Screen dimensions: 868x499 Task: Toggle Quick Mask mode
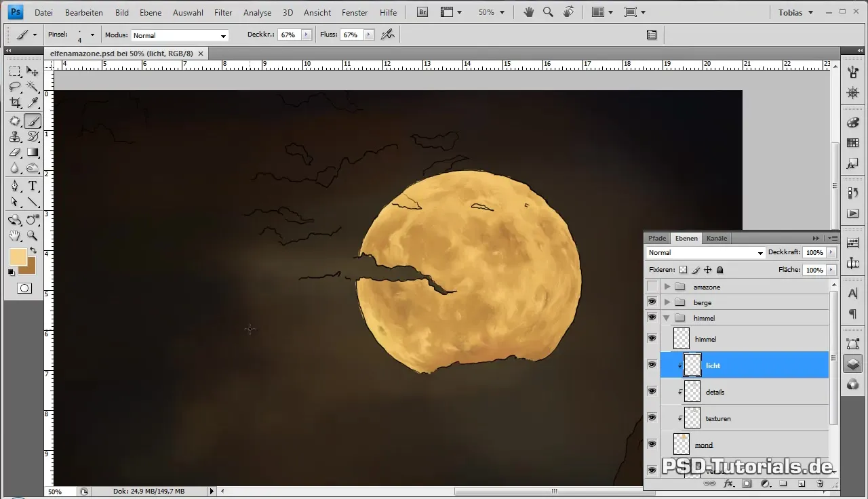coord(24,288)
